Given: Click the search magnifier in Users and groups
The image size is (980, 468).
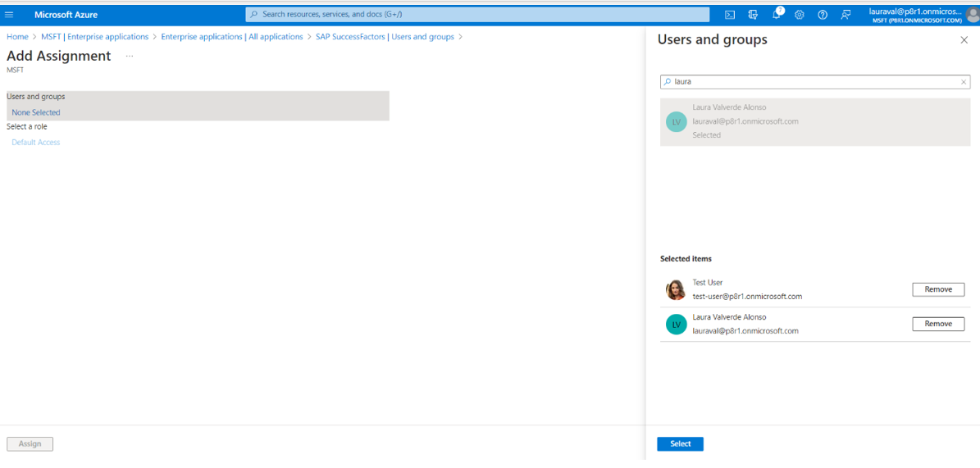Looking at the screenshot, I should point(667,82).
